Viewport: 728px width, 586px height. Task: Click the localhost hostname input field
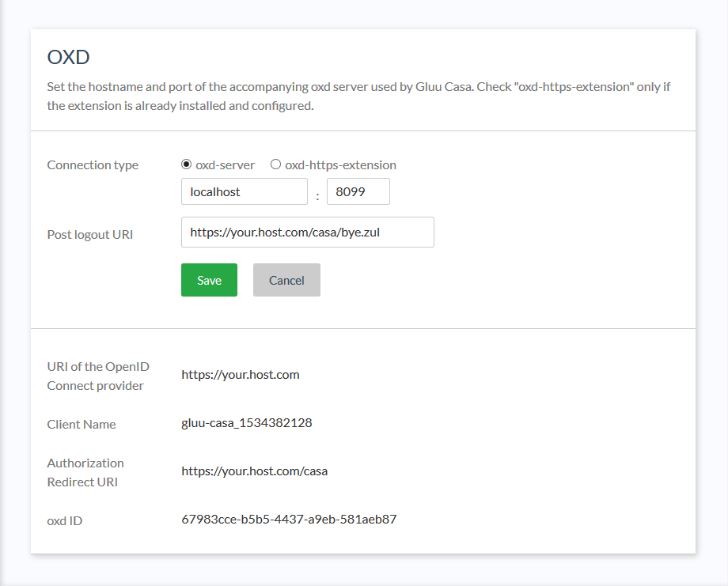point(244,191)
